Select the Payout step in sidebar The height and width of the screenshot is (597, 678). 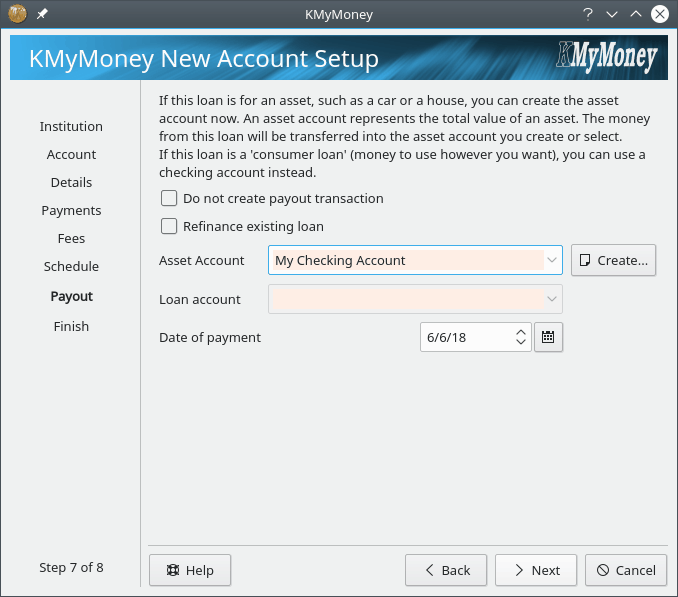pos(71,297)
